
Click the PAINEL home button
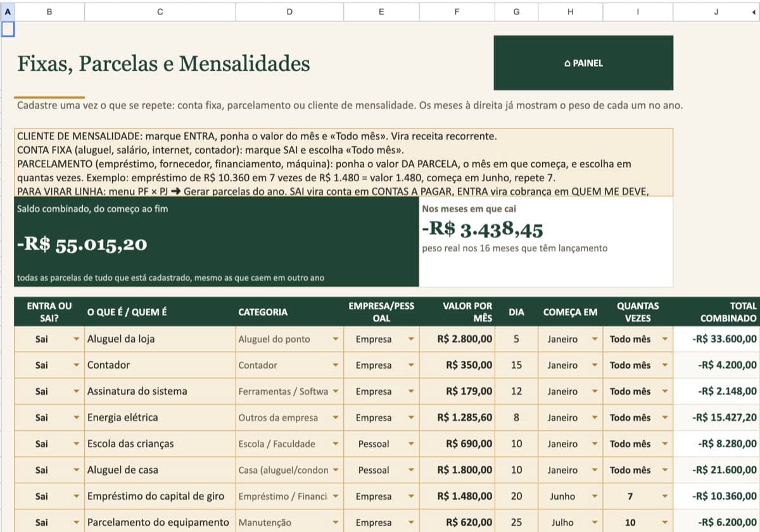(583, 63)
